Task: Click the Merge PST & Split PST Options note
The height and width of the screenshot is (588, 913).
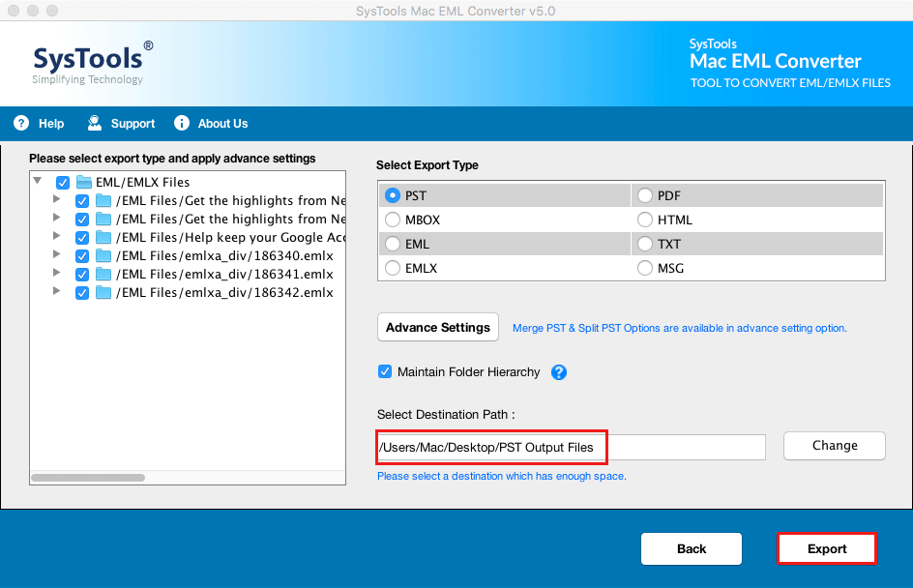Action: [x=680, y=328]
